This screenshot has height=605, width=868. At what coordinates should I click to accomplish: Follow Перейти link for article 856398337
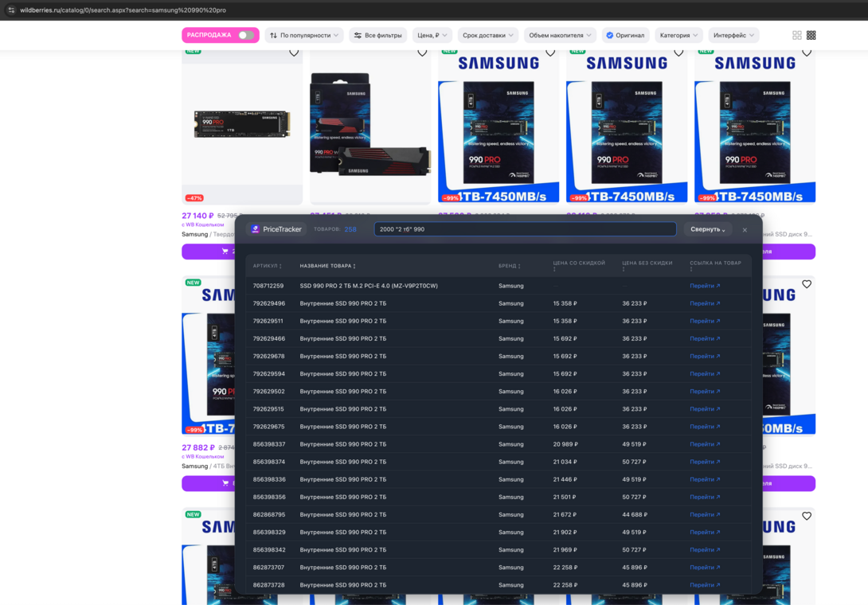(705, 444)
